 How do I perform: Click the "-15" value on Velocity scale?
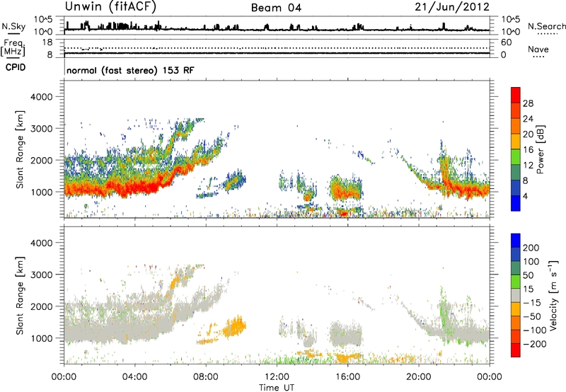[x=532, y=303]
